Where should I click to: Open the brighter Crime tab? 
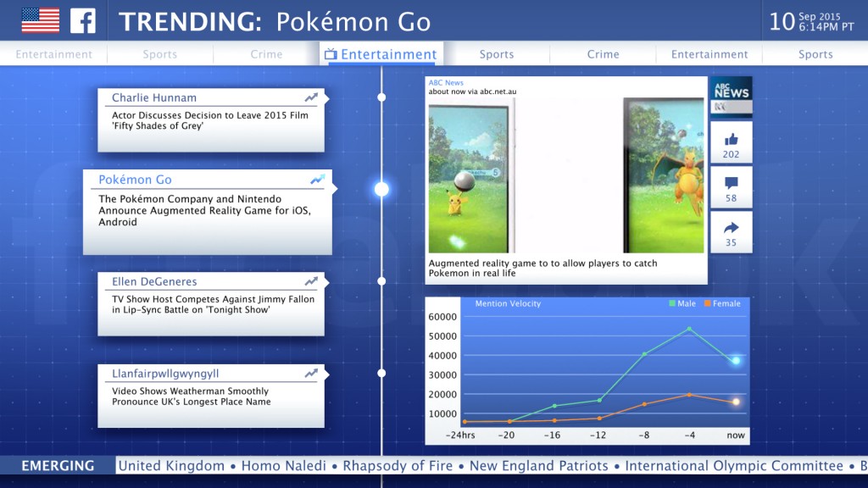(x=603, y=54)
